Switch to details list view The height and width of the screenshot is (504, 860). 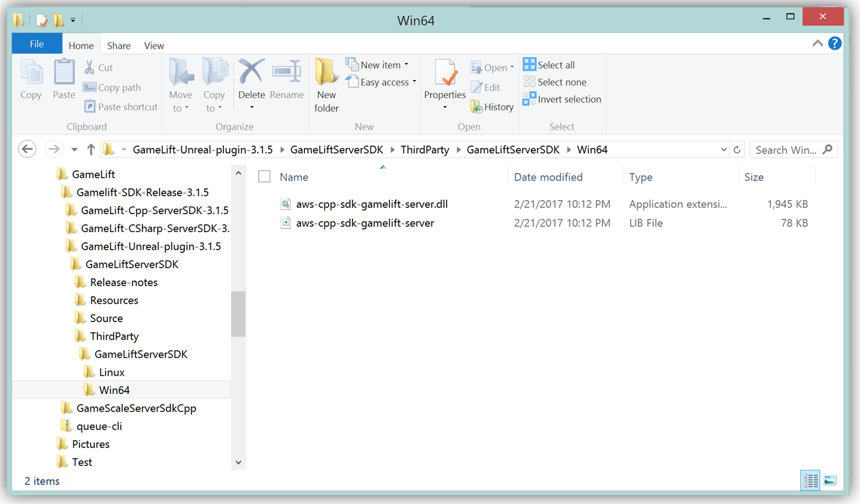tap(810, 480)
